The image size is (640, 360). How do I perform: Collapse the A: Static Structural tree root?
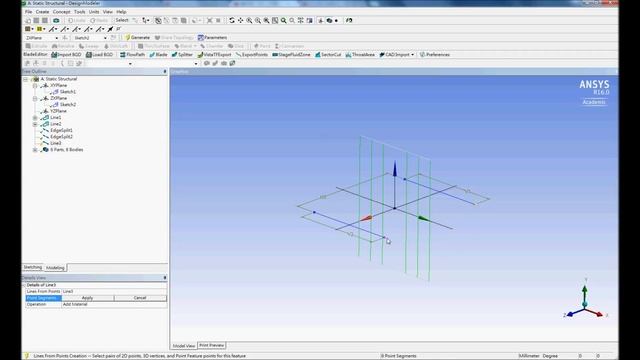coord(26,79)
